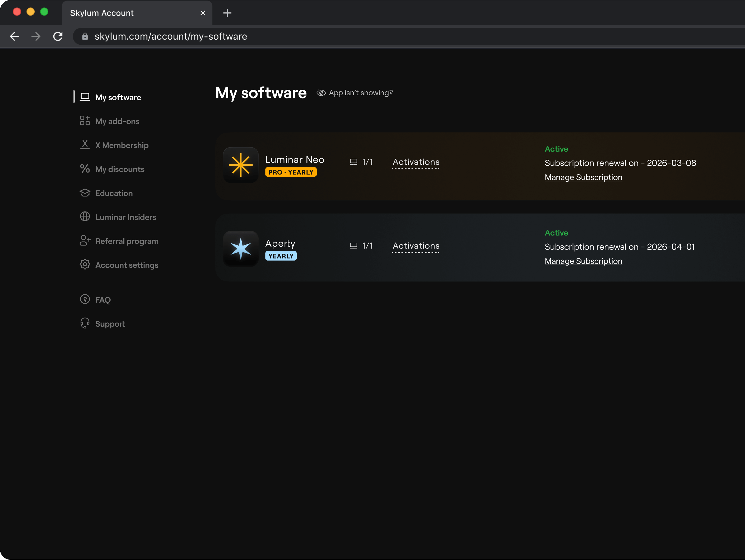Click Luminar Neo Active status

(556, 149)
